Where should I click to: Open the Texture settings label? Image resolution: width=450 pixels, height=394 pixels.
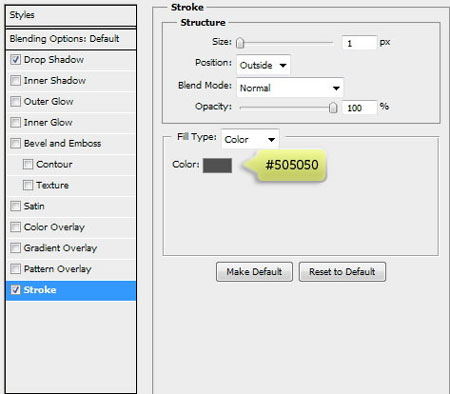pyautogui.click(x=52, y=185)
